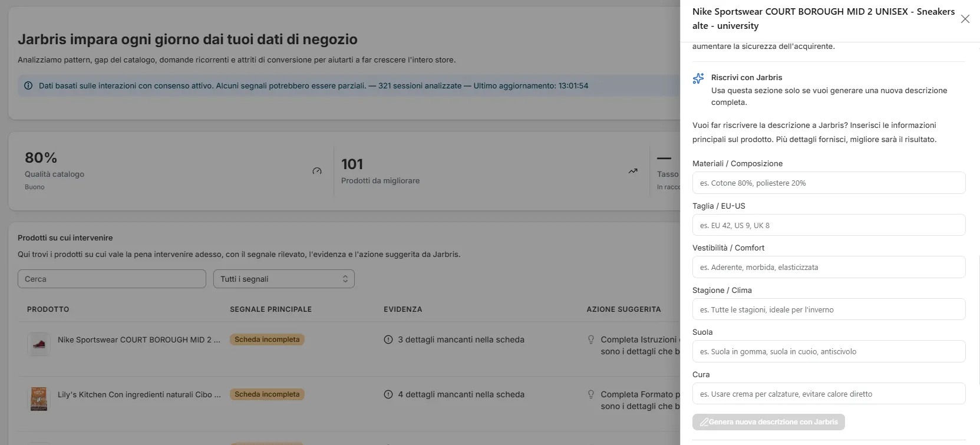Click Genera nuova descrizione con Jarbris button
The height and width of the screenshot is (445, 980).
[768, 422]
